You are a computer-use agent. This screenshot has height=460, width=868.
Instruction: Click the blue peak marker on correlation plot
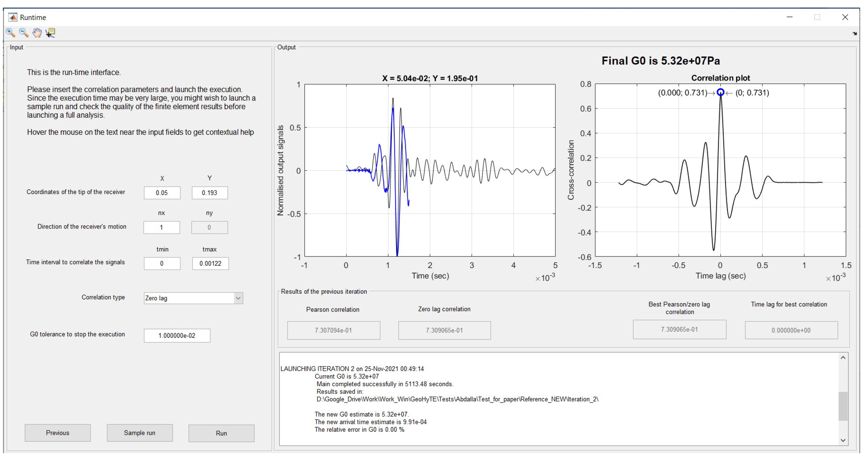pyautogui.click(x=720, y=92)
